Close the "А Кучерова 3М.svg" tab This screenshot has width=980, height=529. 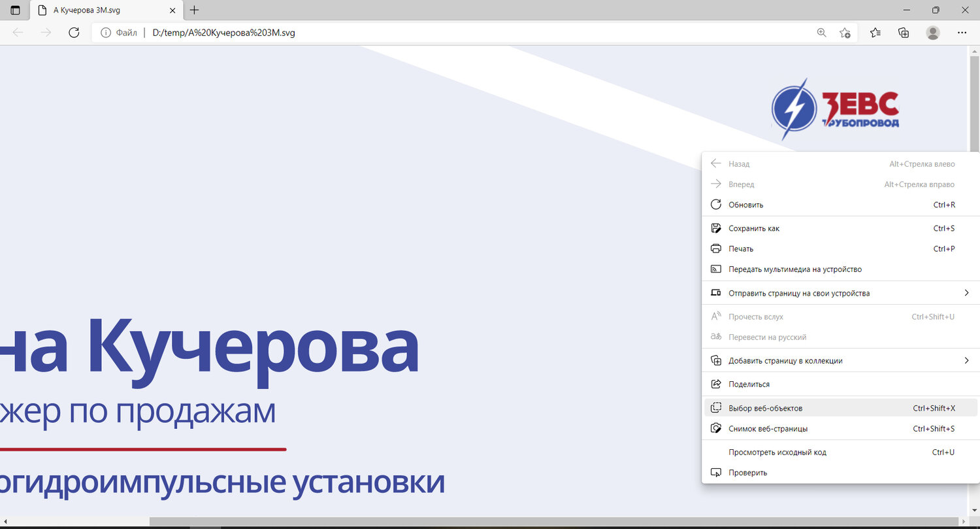tap(172, 10)
